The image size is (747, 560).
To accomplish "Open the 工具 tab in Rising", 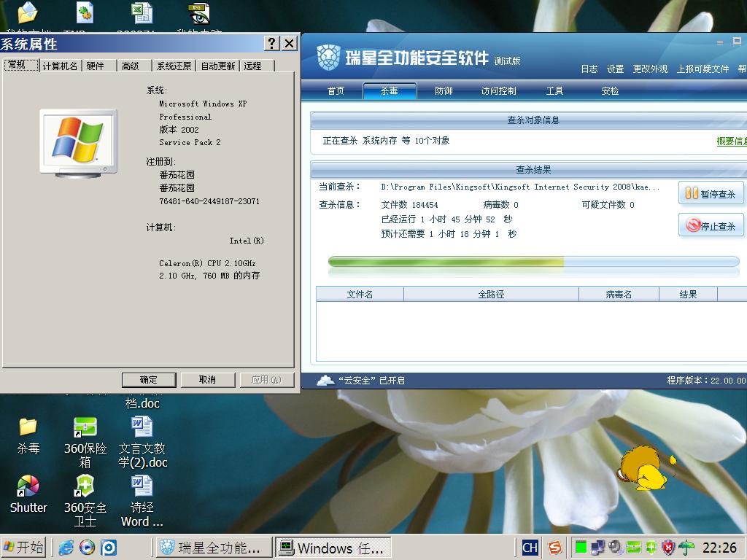I will (x=554, y=90).
